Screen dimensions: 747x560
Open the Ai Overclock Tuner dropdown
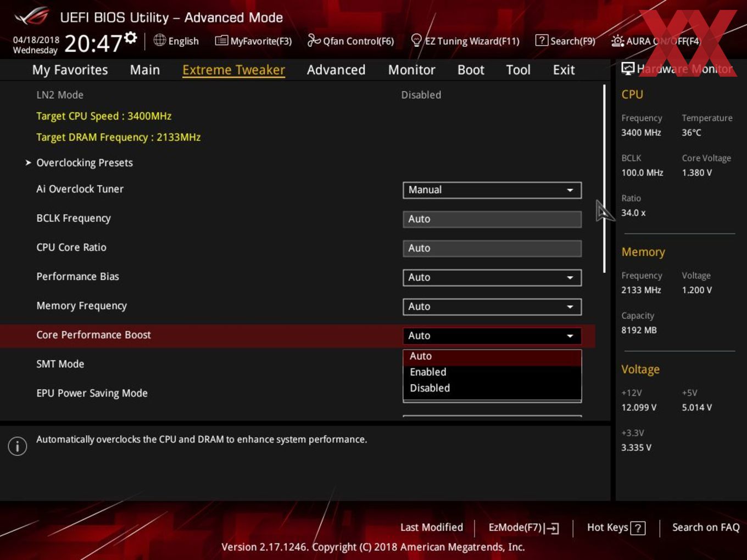click(492, 190)
